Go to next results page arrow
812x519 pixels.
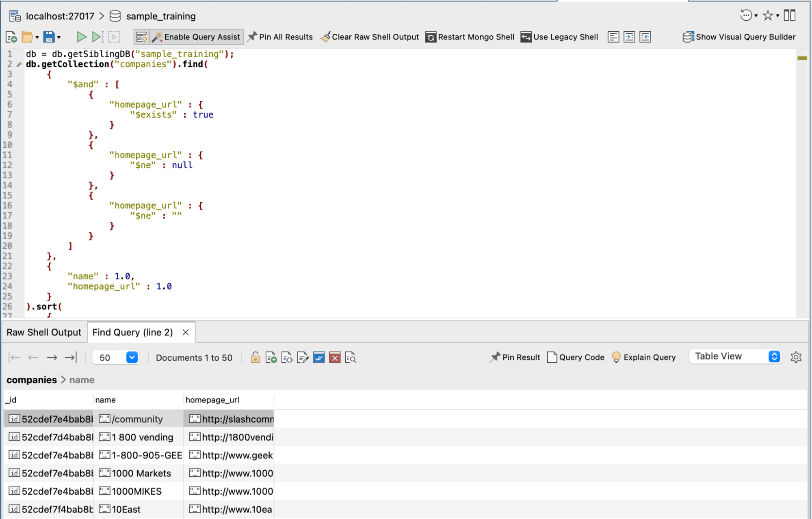52,357
